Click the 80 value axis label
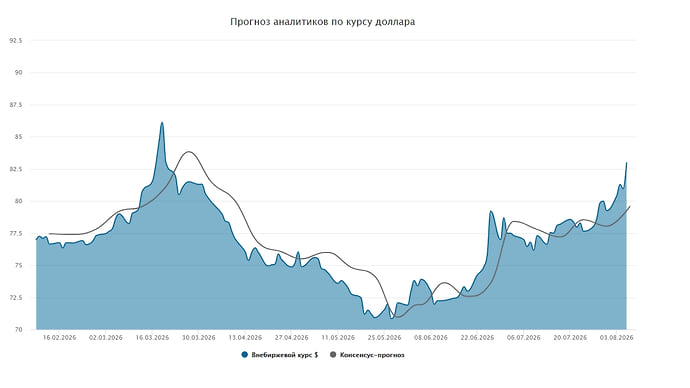The height and width of the screenshot is (388, 690). coord(19,201)
